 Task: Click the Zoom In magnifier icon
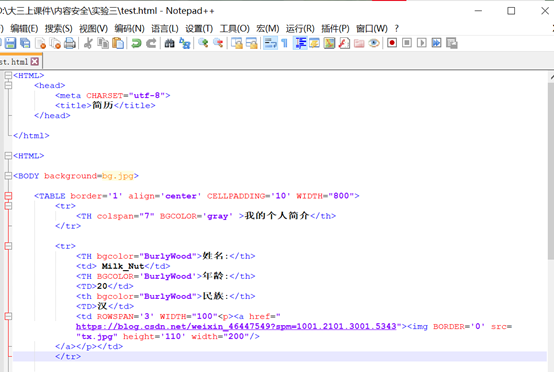(203, 43)
